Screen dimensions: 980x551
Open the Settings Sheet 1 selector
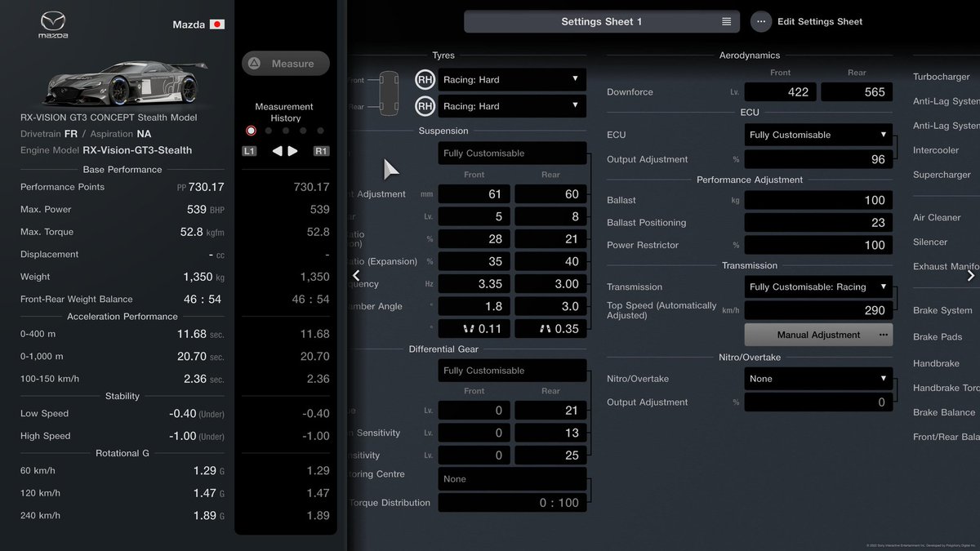point(602,22)
